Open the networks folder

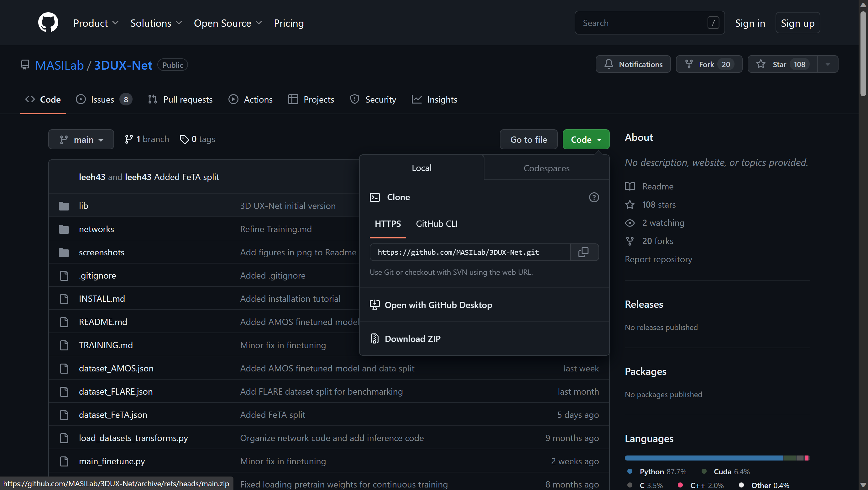pyautogui.click(x=97, y=229)
